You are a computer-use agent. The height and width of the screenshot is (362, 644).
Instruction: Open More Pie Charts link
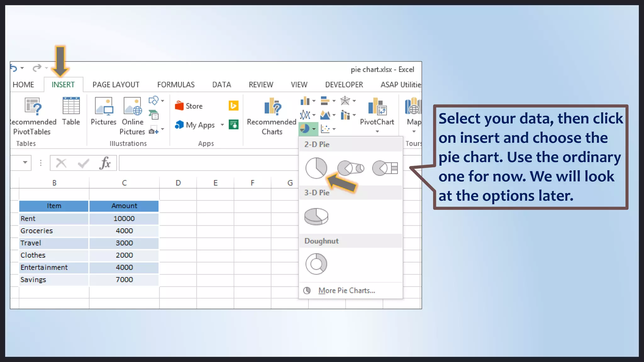[x=347, y=291]
